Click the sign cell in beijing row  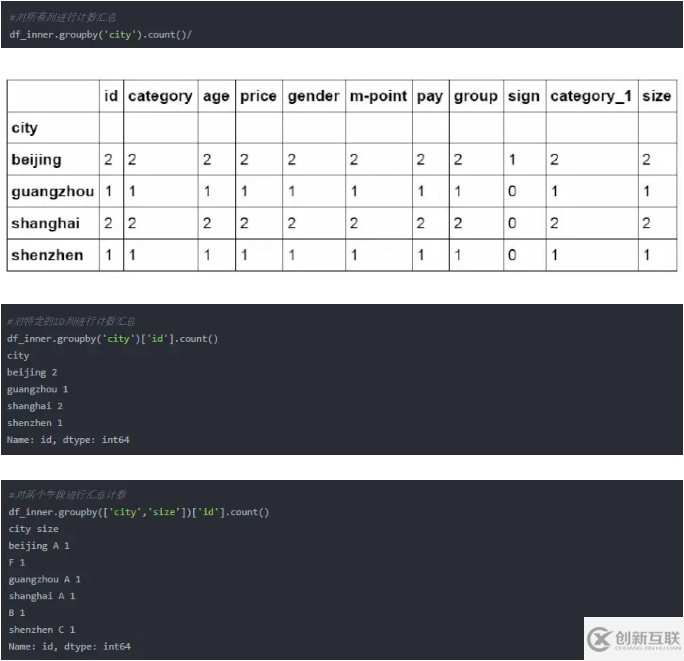(512, 160)
